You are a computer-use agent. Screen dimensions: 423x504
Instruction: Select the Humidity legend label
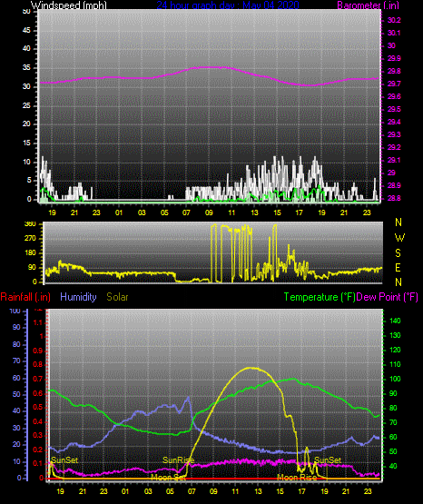(78, 297)
